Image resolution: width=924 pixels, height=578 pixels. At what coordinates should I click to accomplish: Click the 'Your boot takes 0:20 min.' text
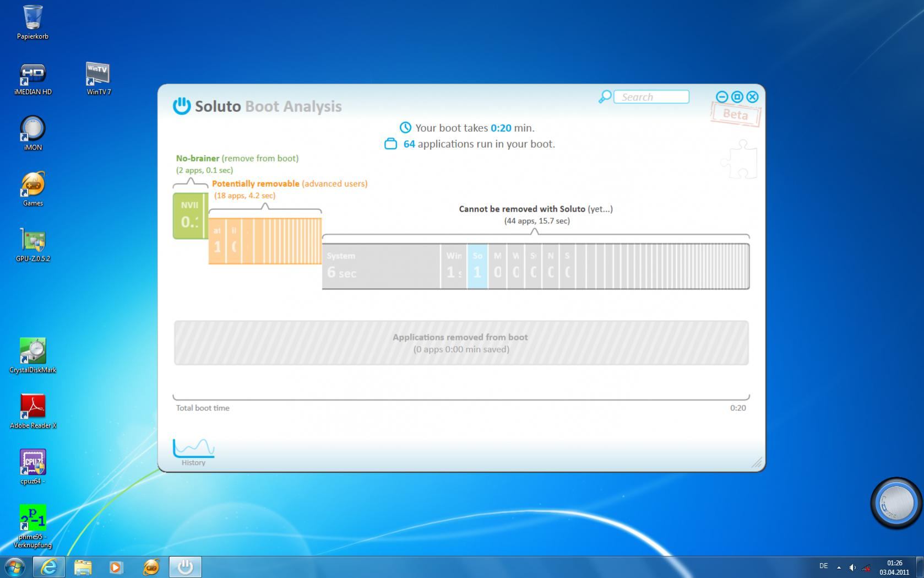474,128
